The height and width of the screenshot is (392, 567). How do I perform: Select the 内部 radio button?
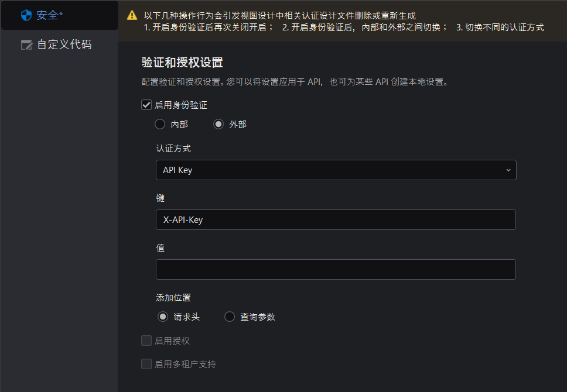pyautogui.click(x=160, y=125)
